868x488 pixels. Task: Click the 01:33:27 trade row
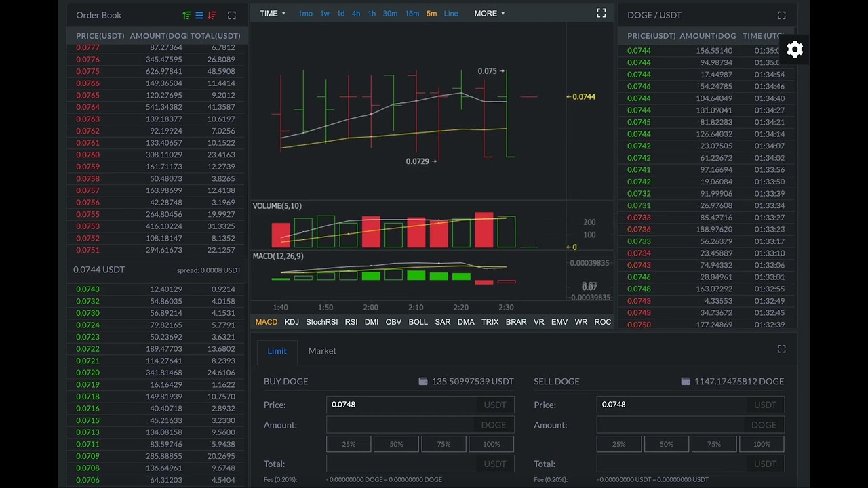pos(707,218)
